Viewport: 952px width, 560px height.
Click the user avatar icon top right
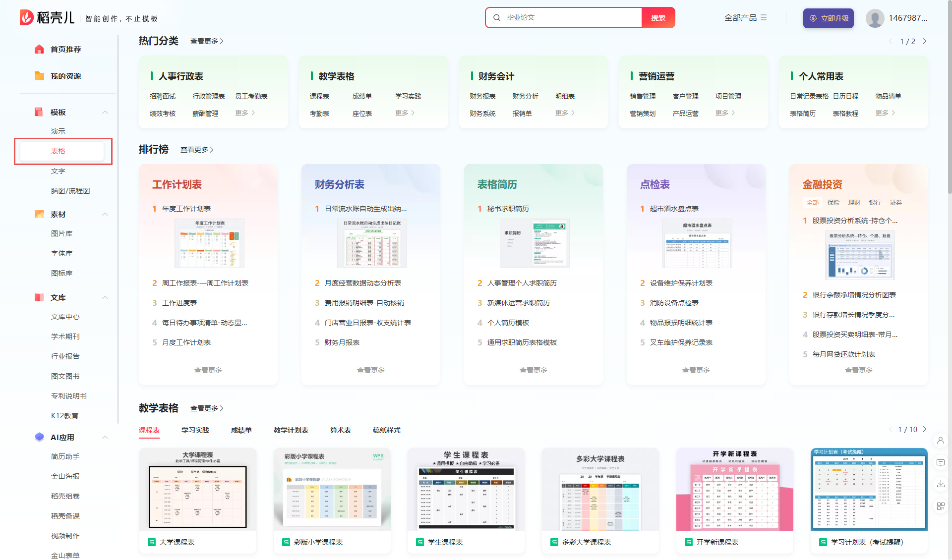coord(876,17)
